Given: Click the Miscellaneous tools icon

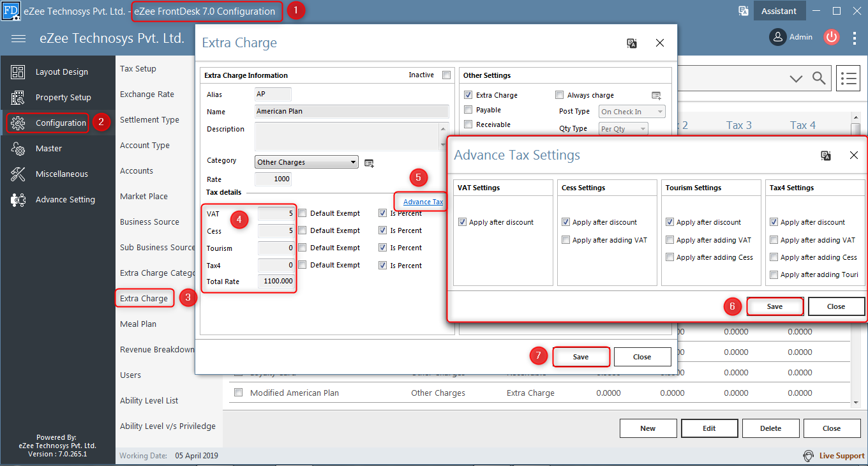Looking at the screenshot, I should pos(18,174).
